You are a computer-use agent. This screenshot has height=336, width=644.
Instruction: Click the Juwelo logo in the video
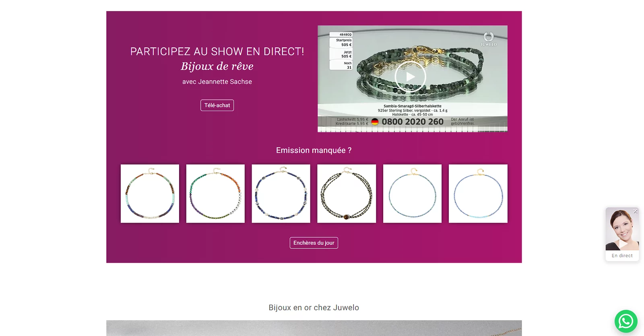tap(489, 39)
